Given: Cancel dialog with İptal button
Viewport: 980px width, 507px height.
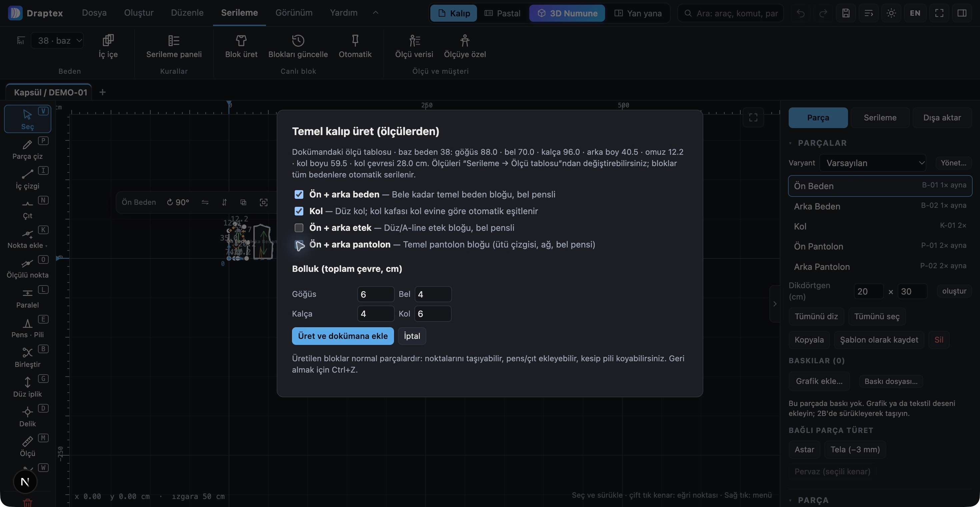Looking at the screenshot, I should [412, 336].
